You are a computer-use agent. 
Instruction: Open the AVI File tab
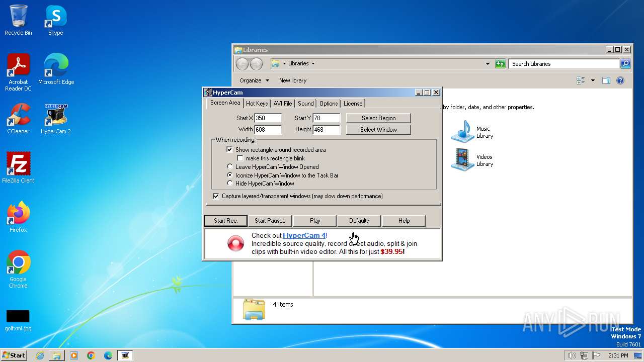coord(283,104)
